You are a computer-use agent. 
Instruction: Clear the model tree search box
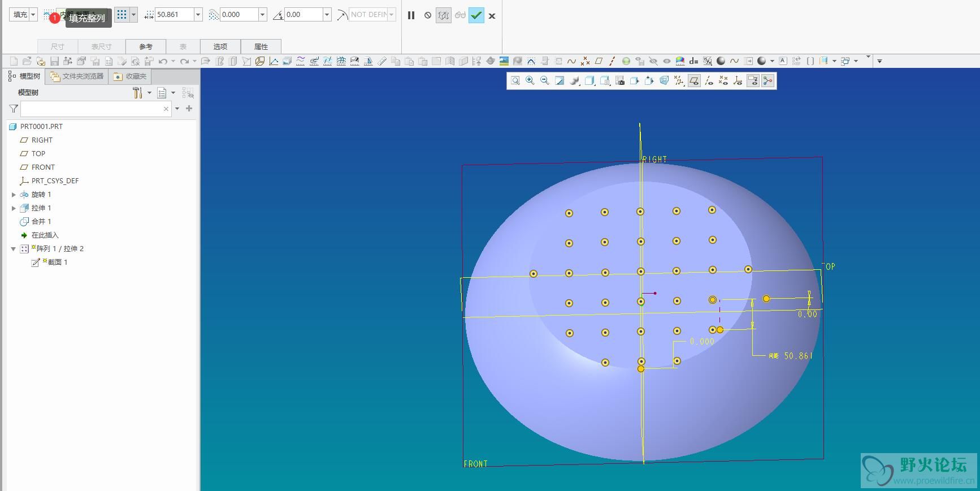click(166, 109)
